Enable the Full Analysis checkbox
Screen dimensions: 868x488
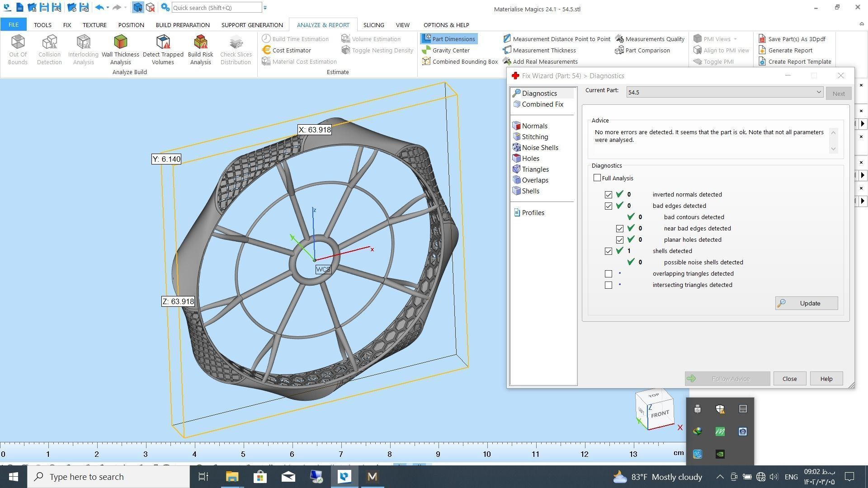pyautogui.click(x=597, y=178)
